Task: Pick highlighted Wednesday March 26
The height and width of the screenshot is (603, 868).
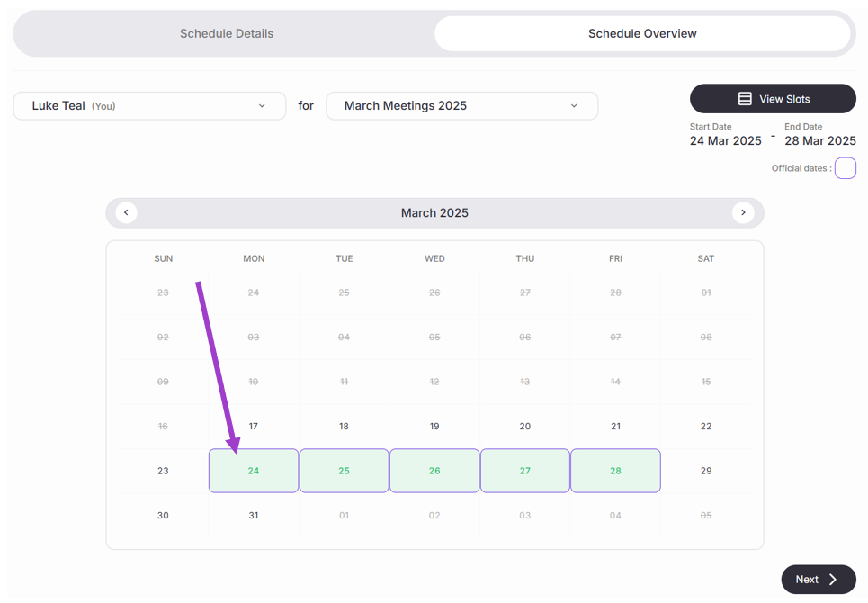Action: pos(434,471)
